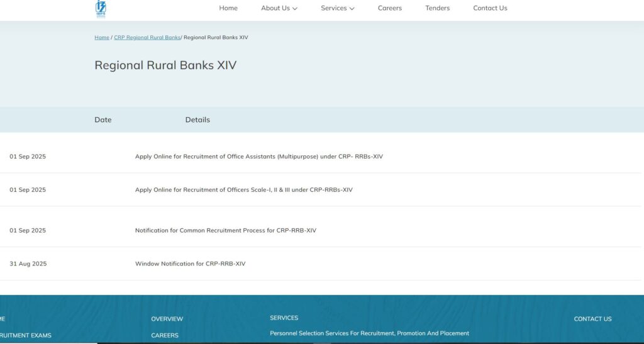Open the Tenders page from the navbar
The height and width of the screenshot is (344, 644).
pyautogui.click(x=437, y=8)
